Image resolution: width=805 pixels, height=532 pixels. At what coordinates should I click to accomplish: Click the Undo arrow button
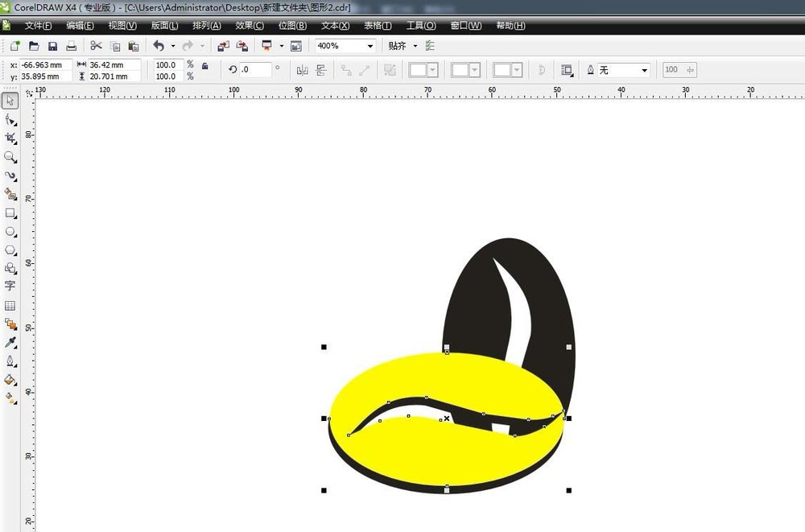158,46
